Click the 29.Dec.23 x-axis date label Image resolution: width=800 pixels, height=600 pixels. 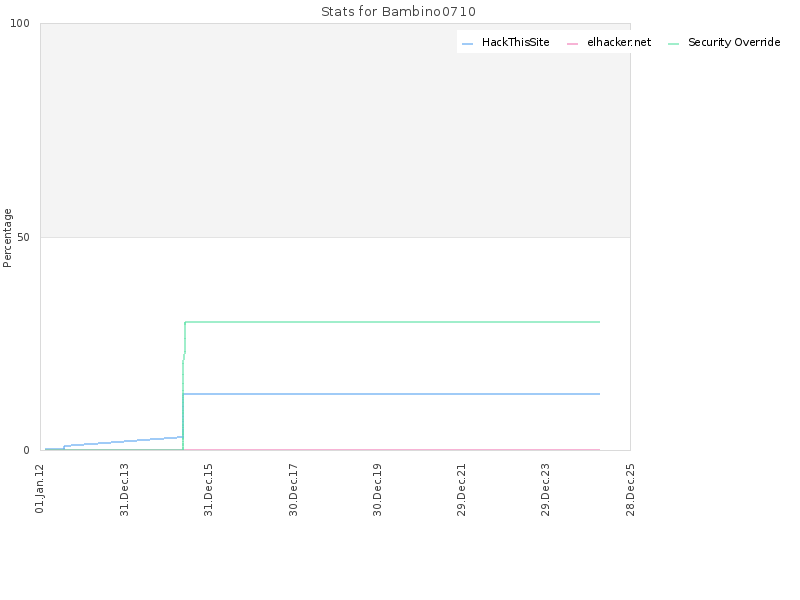tap(545, 490)
